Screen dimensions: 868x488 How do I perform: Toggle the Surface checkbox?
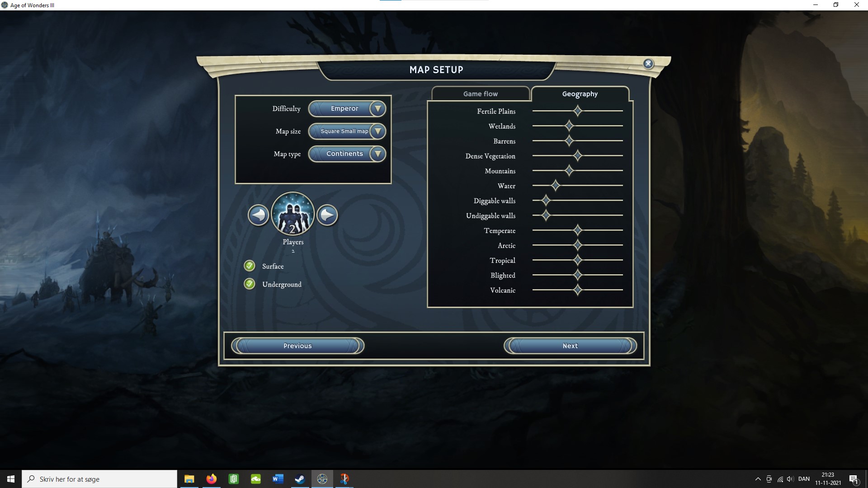[250, 266]
